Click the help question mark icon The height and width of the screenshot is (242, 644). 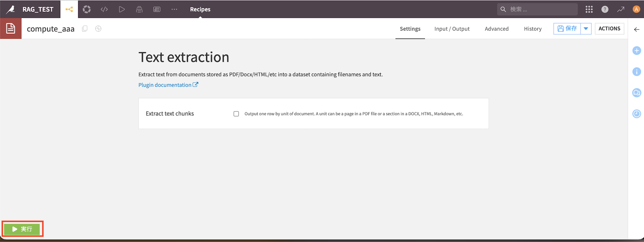pos(605,9)
